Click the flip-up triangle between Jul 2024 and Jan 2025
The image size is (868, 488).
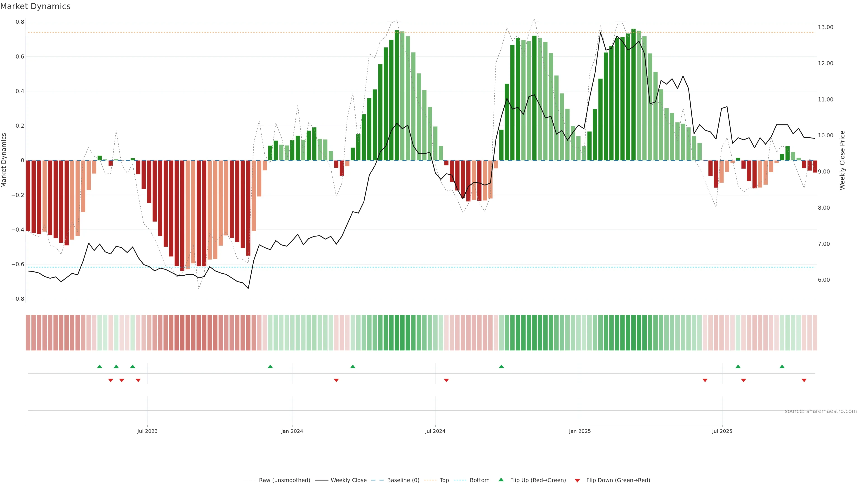point(501,366)
